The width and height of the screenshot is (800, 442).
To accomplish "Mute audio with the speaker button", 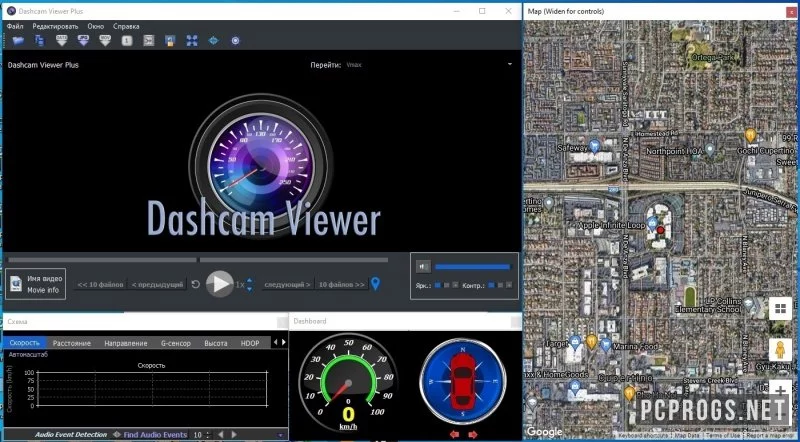I will [x=423, y=266].
